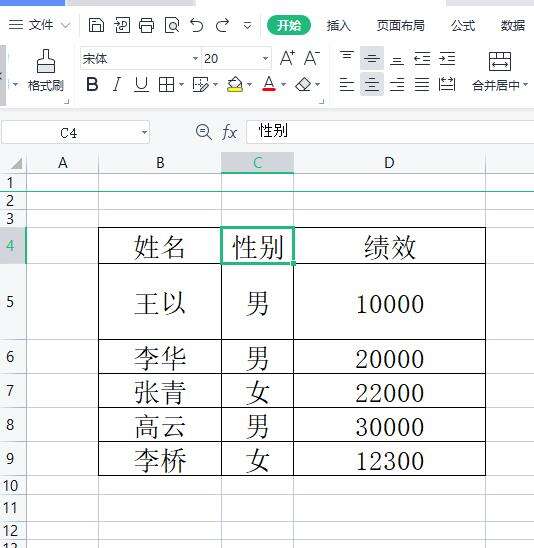Image resolution: width=534 pixels, height=548 pixels.
Task: Click the Save icon in quick toolbar
Action: pyautogui.click(x=96, y=26)
